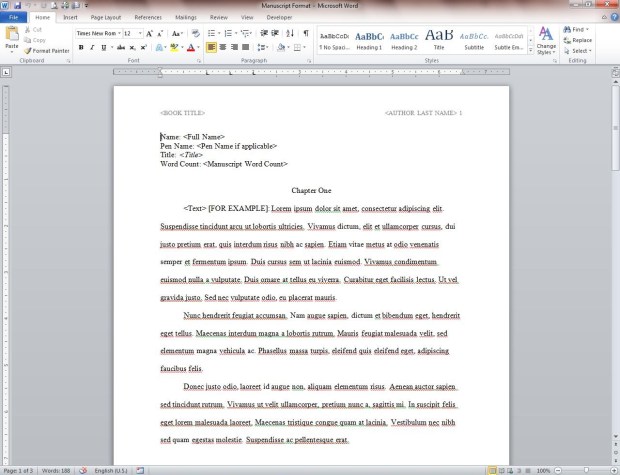620x475 pixels.
Task: Switch to the Page Layout tab
Action: (106, 17)
